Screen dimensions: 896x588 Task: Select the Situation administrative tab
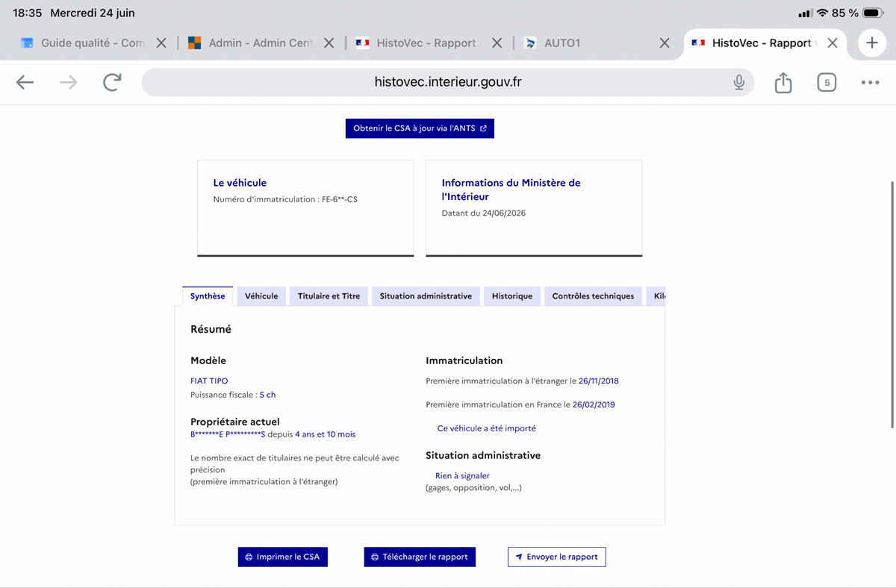[x=426, y=296]
